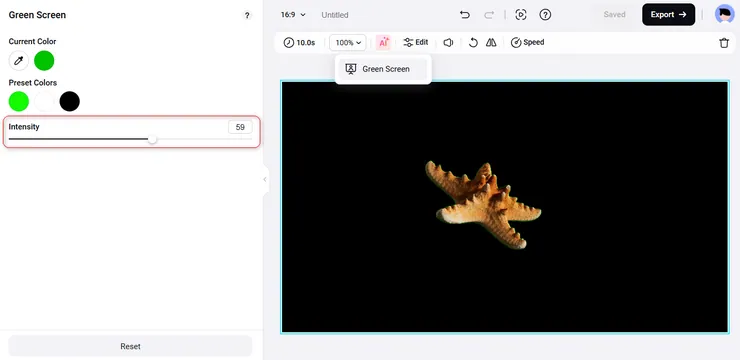The height and width of the screenshot is (360, 740).
Task: Open the AI tools icon
Action: pyautogui.click(x=384, y=42)
